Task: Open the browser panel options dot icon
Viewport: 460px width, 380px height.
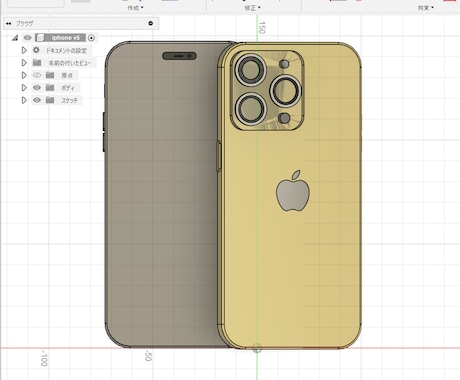Action: click(151, 23)
